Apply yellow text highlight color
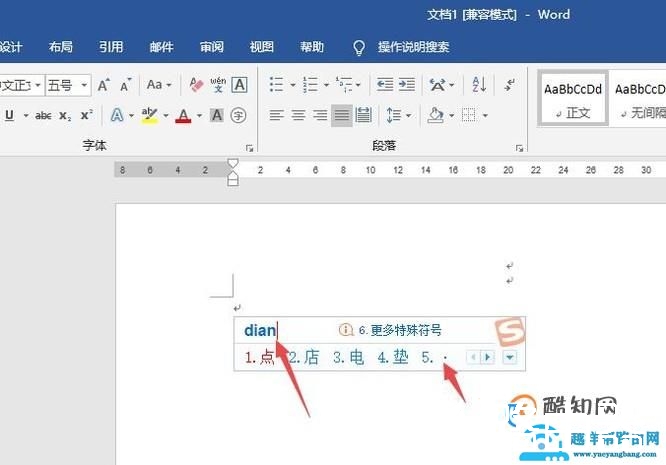 tap(149, 115)
